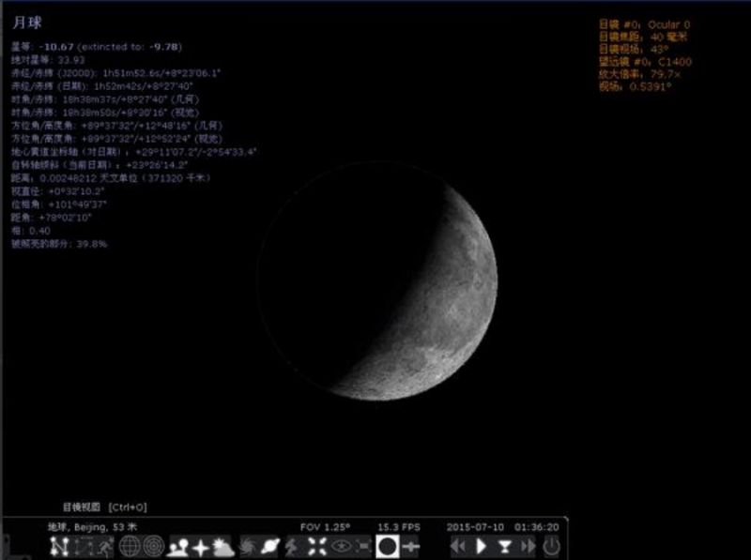Toggle full-screen mode
Viewport: 751px width, 560px height.
pos(363,546)
